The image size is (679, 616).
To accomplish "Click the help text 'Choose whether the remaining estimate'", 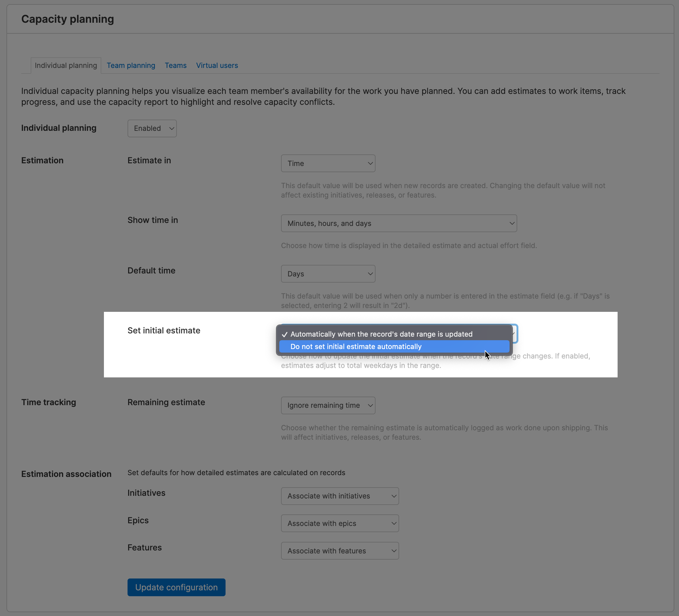I will 444,432.
